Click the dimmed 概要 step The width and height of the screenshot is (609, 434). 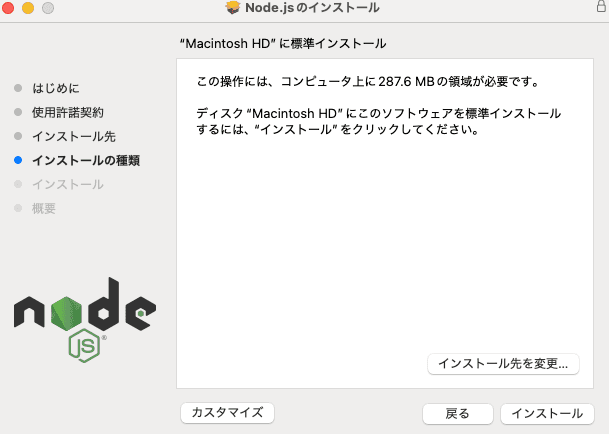[44, 209]
